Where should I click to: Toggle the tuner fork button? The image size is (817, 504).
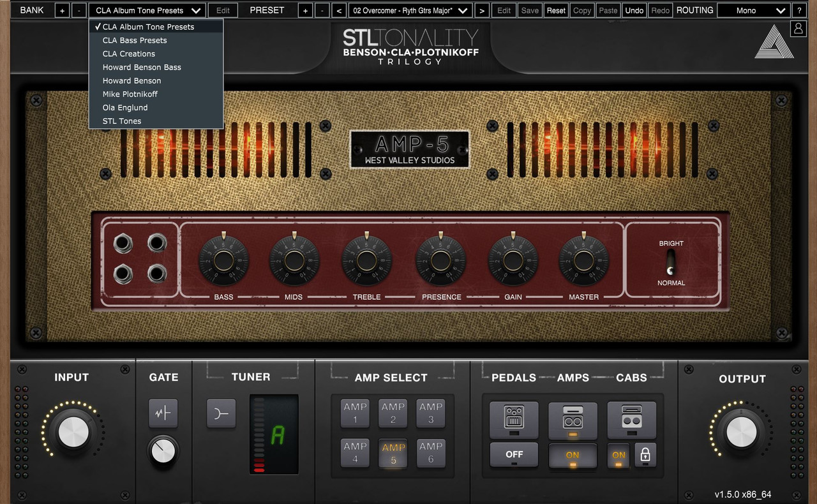coord(221,413)
